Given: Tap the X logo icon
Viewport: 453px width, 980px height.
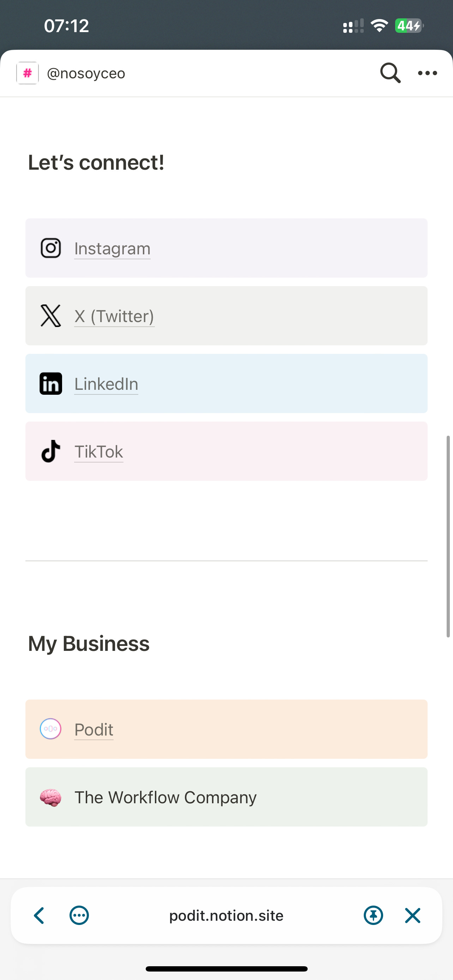Looking at the screenshot, I should pos(50,316).
